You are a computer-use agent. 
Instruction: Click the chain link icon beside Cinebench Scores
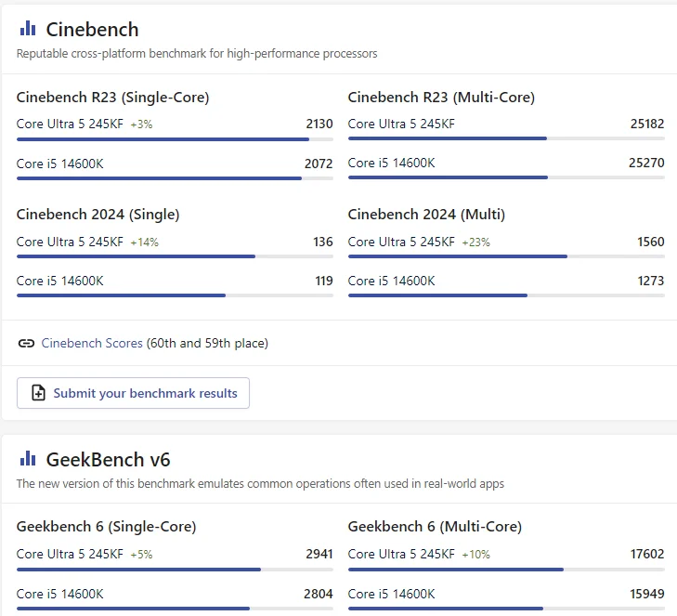[x=26, y=344]
